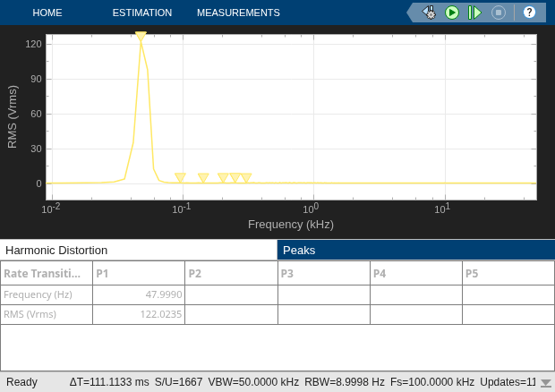
Task: Open help via the question mark icon
Action: point(529,13)
